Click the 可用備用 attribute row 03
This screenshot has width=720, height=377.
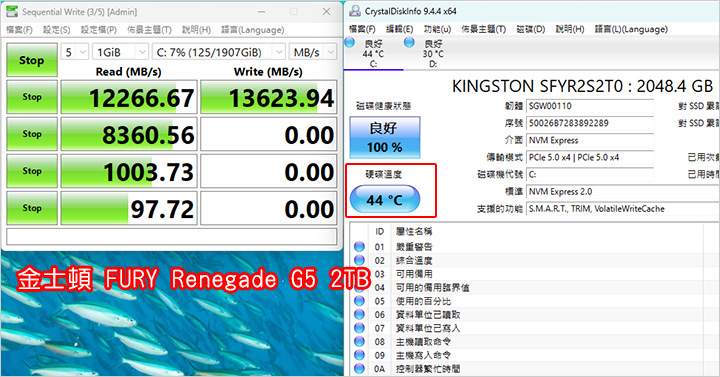tap(535, 274)
